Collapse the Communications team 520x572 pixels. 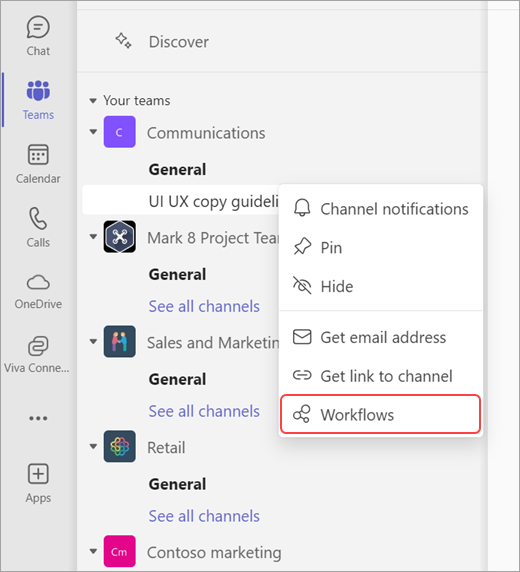pyautogui.click(x=93, y=132)
